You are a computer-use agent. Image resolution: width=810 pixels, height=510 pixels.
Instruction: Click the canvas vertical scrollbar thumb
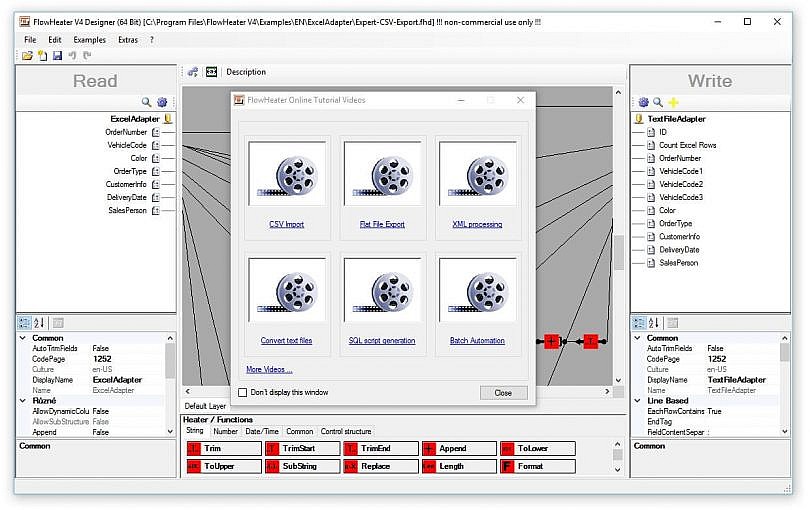coord(618,252)
